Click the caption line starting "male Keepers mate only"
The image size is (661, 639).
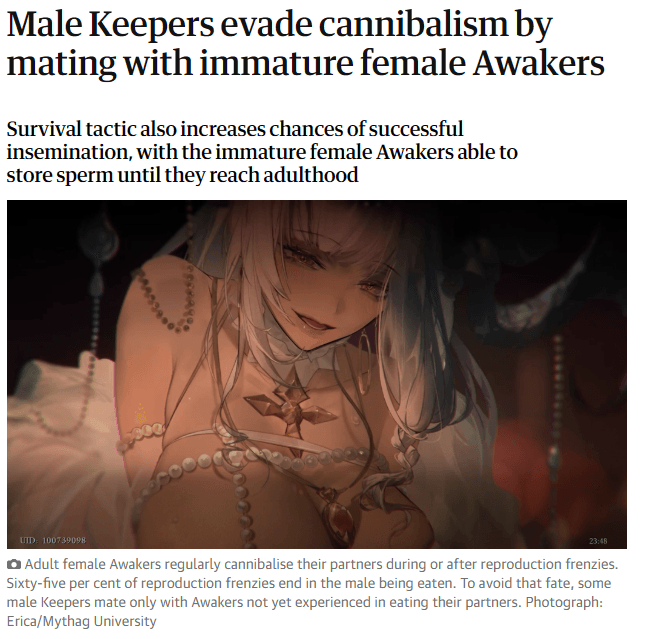coord(304,602)
